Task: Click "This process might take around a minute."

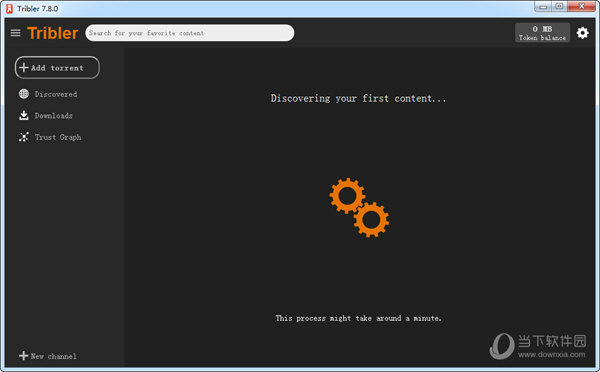Action: (x=359, y=318)
